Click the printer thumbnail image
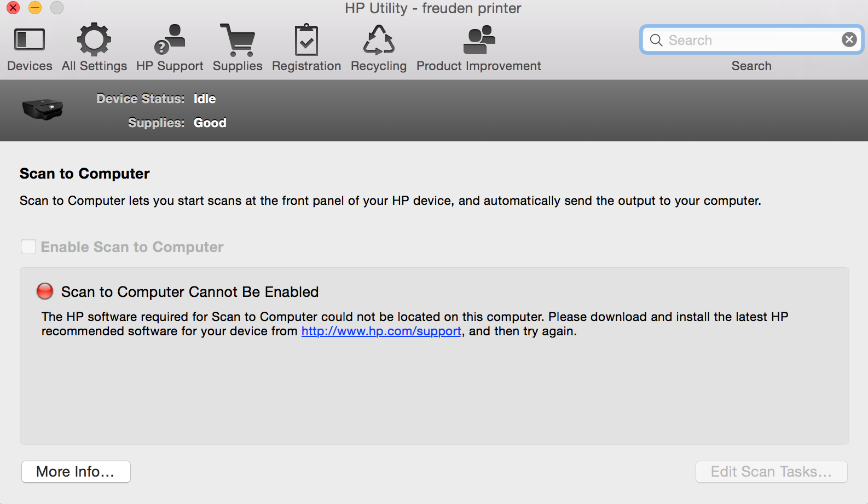 click(x=43, y=109)
